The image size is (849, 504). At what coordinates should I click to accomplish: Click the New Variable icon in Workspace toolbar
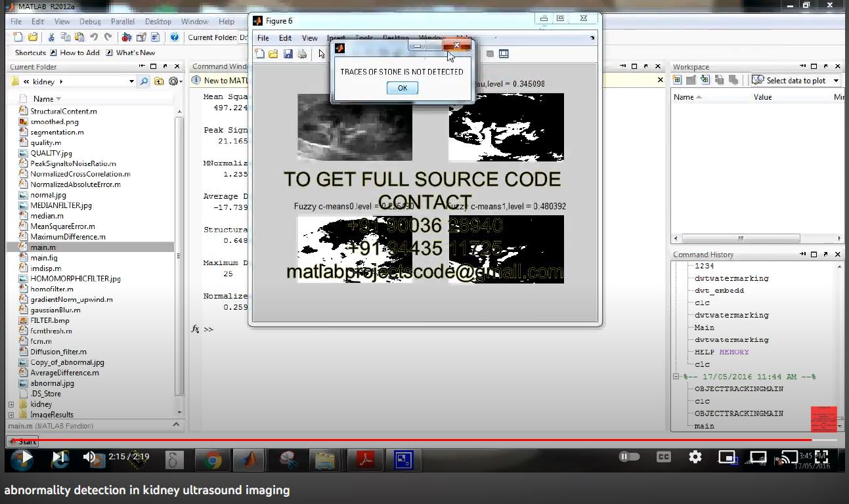[678, 80]
